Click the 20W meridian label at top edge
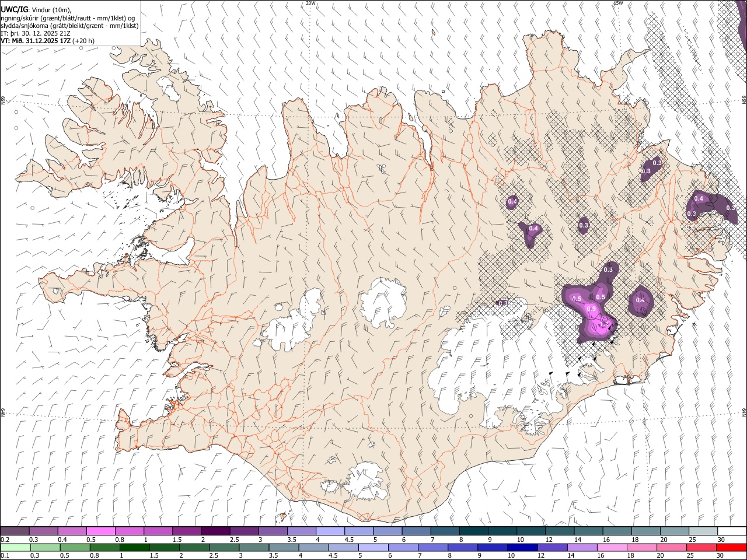The height and width of the screenshot is (560, 747). [311, 3]
